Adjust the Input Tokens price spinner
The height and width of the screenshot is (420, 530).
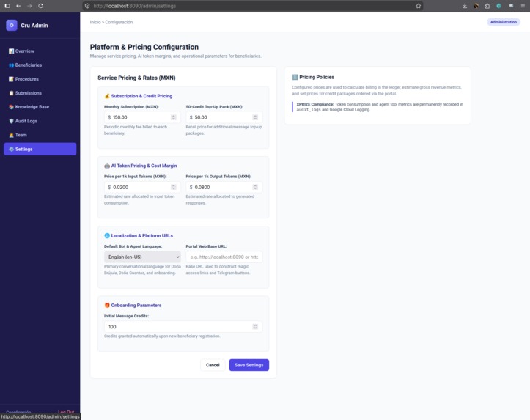click(174, 187)
